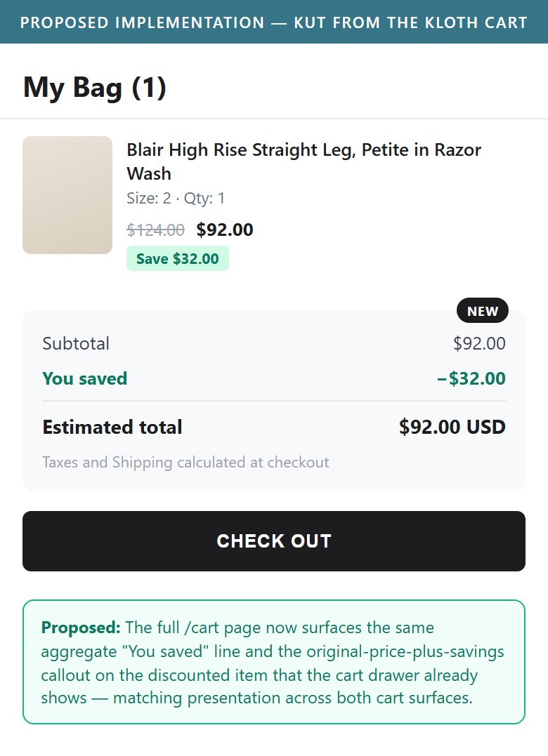Click the NEW badge on summary card

click(483, 311)
